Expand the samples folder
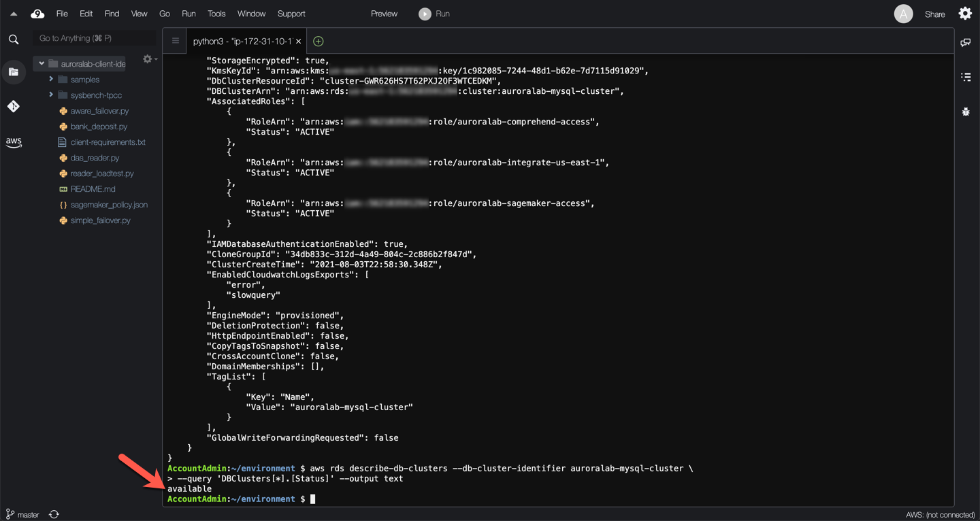 51,80
